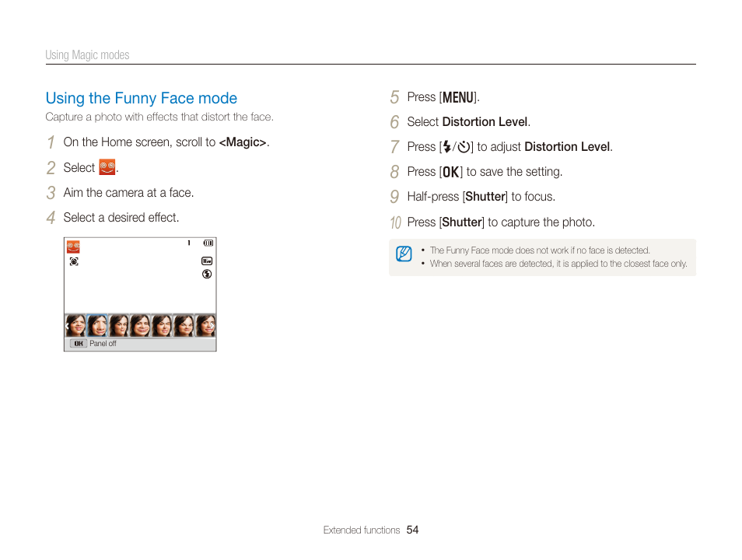
Task: Click 'Distortion Level' in step 7
Action: [567, 147]
